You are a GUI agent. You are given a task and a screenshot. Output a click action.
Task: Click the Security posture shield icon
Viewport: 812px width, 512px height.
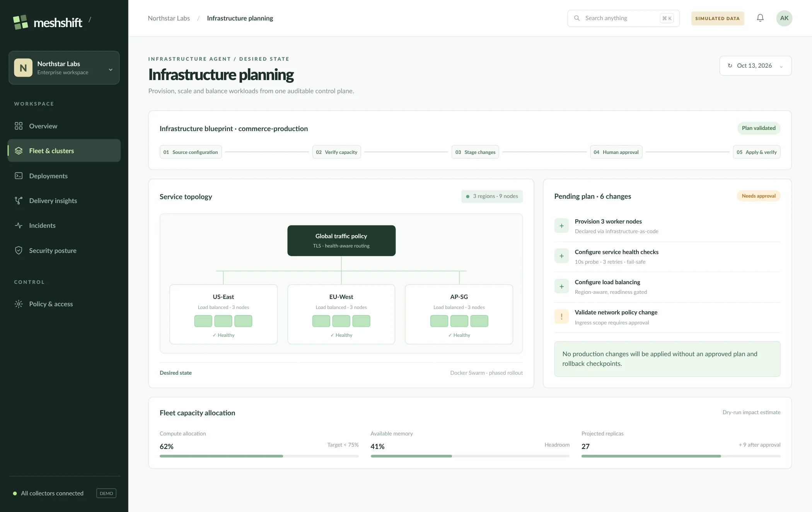pyautogui.click(x=19, y=251)
